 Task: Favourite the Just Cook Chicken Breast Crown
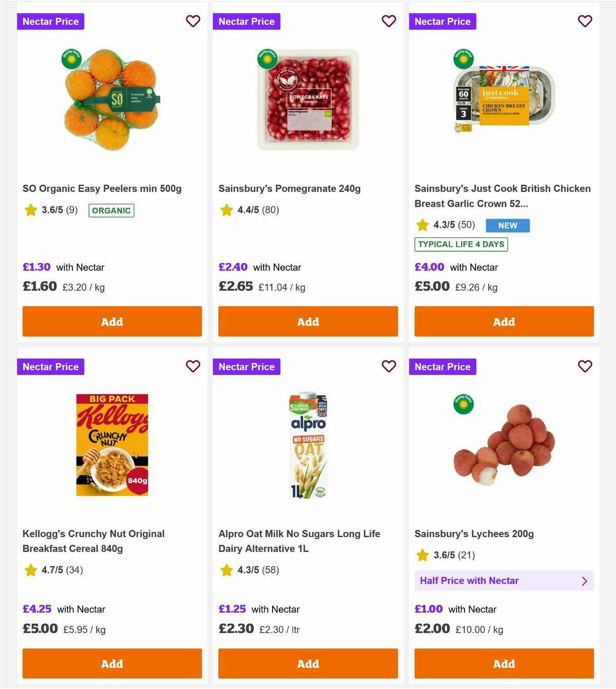585,21
